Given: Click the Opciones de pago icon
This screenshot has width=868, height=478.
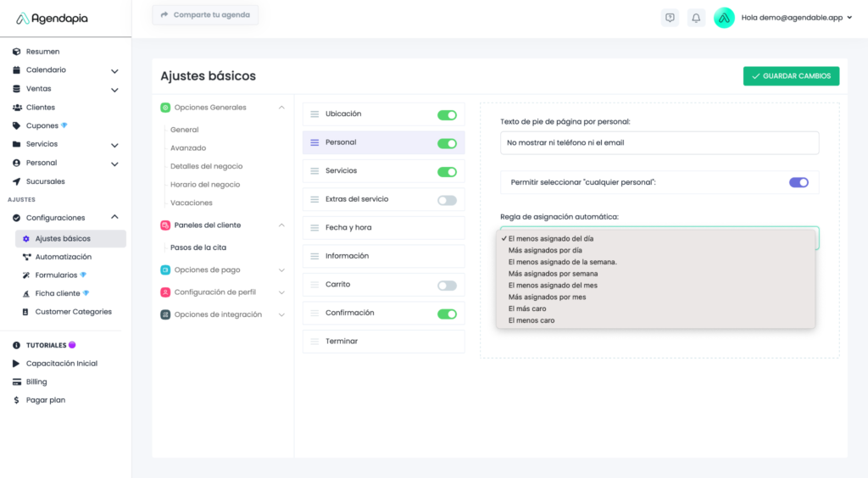Looking at the screenshot, I should pyautogui.click(x=166, y=270).
